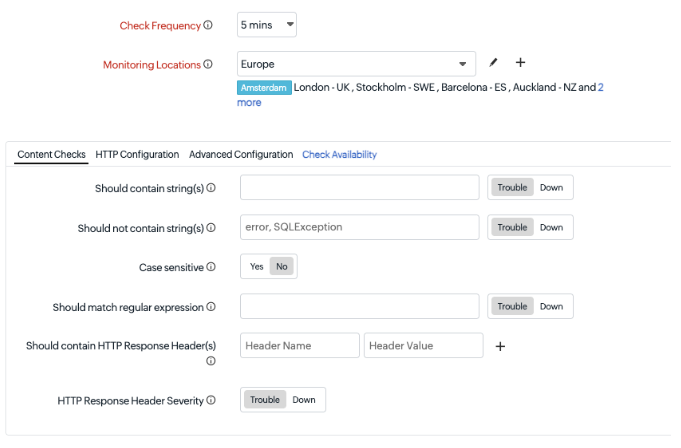Set regular expression severity to Trouble
Screen dimensions: 681x448
point(512,306)
